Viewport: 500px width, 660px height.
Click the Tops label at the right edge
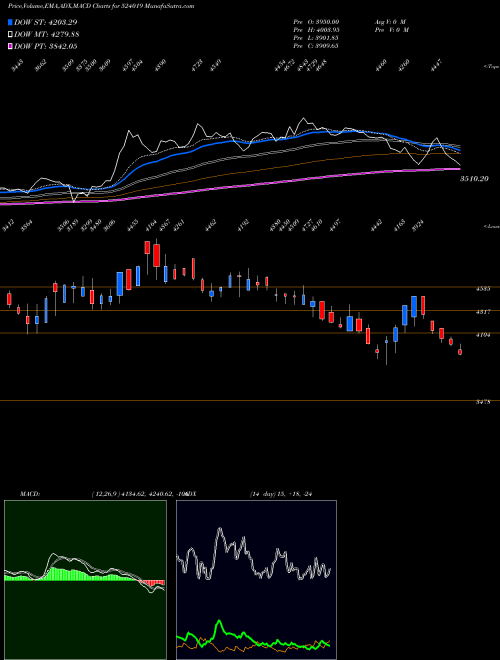tap(492, 67)
